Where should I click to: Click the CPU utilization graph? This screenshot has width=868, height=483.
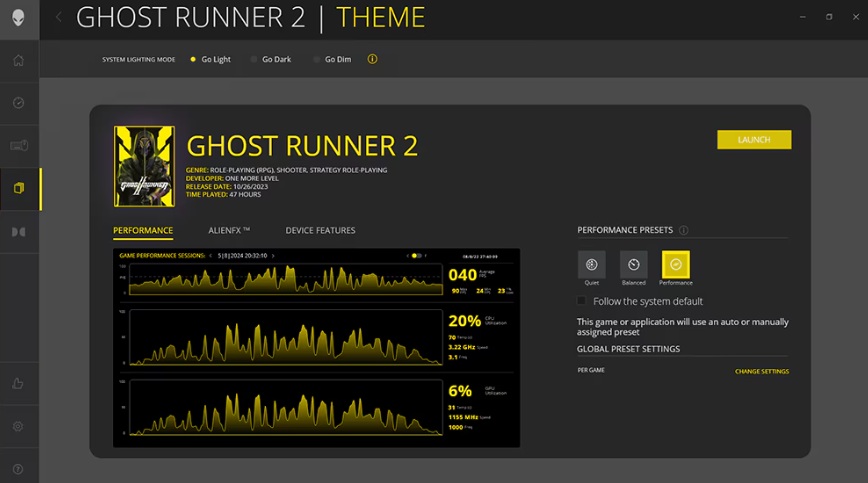286,337
